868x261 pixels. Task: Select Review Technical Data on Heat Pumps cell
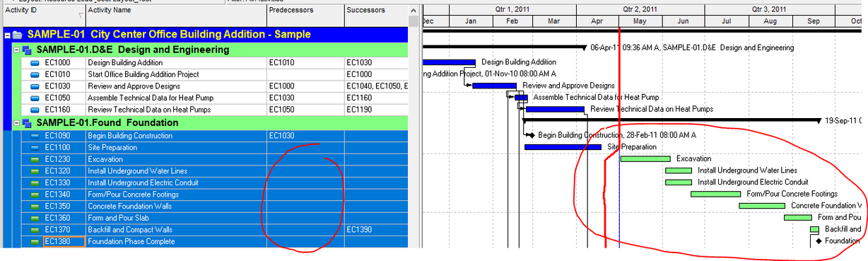point(176,110)
